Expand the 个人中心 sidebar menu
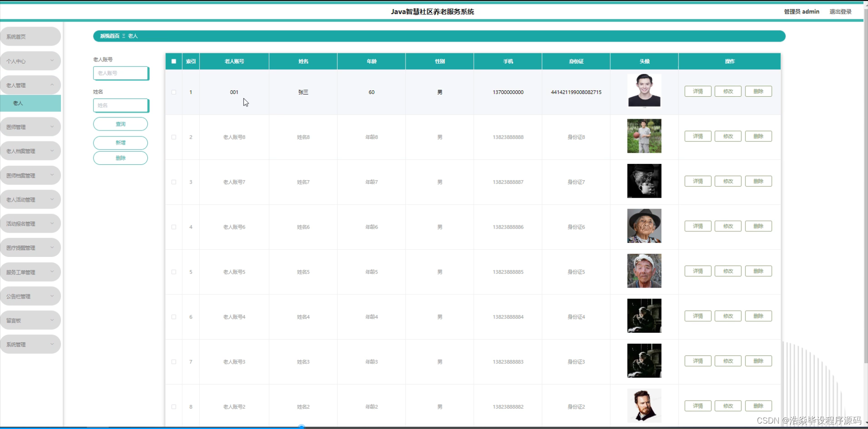 click(30, 61)
